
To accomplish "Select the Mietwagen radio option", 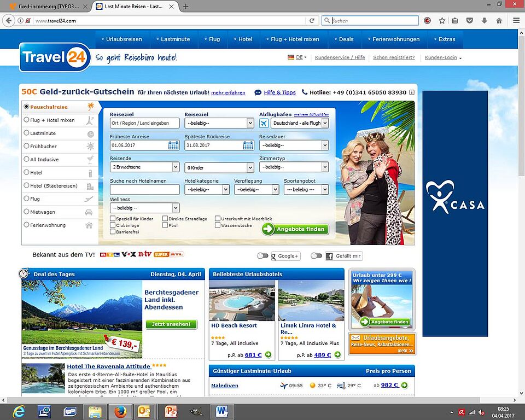I will pyautogui.click(x=26, y=212).
